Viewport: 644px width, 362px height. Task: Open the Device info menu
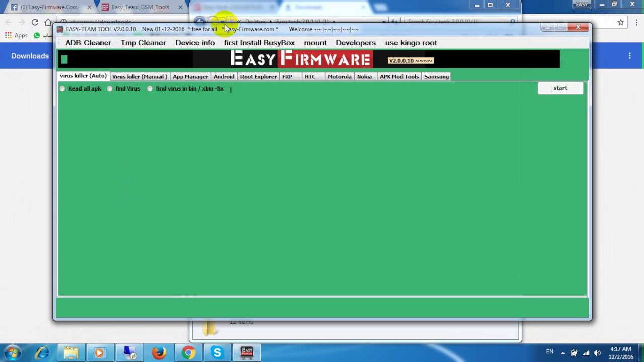195,43
